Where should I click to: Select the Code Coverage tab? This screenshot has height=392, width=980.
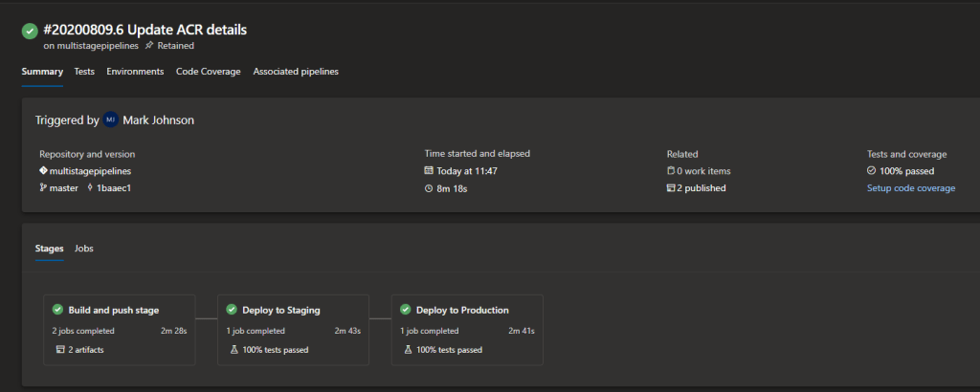point(208,72)
